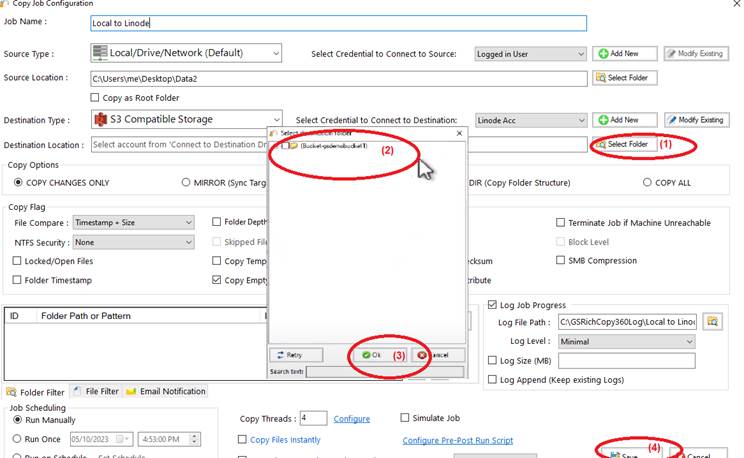Select Run Manually scheduling option
Image resolution: width=744 pixels, height=458 pixels.
pyautogui.click(x=18, y=420)
